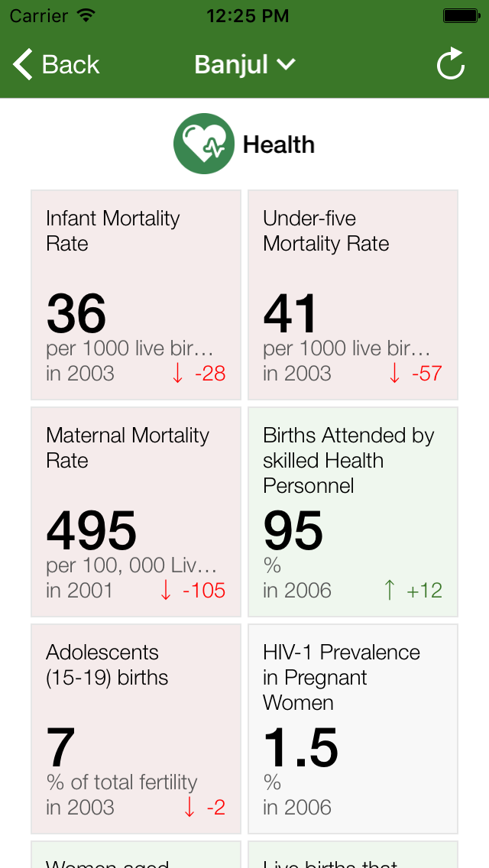This screenshot has width=489, height=868.
Task: Tap red down arrow on Infant Mortality card
Action: tap(178, 374)
